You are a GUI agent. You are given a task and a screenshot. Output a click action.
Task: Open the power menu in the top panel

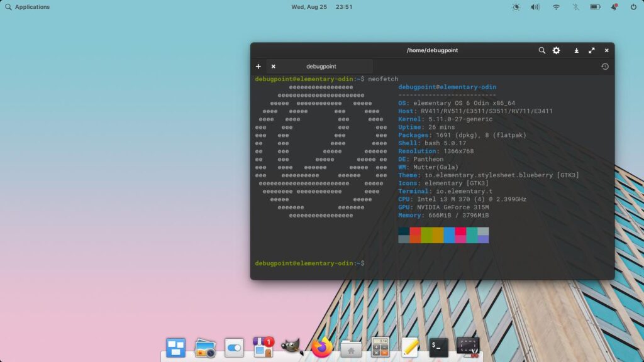(x=632, y=7)
